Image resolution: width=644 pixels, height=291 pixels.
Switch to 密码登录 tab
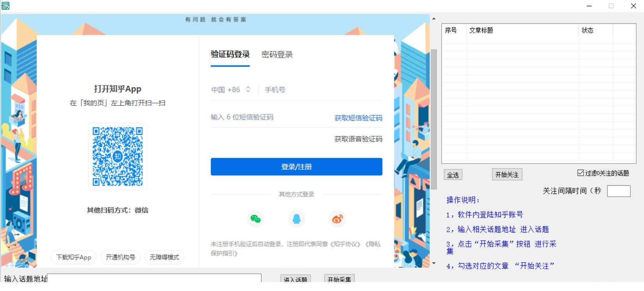tap(277, 55)
